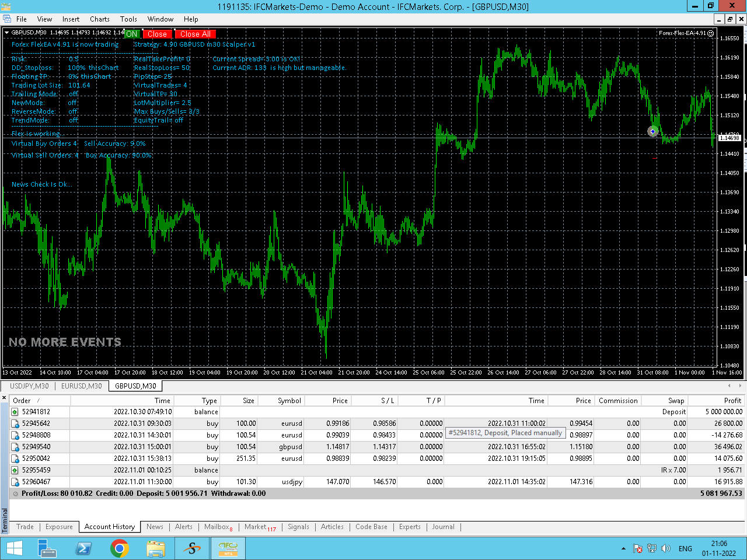Open the Signals tab in Terminal
Image resolution: width=747 pixels, height=560 pixels.
298,527
